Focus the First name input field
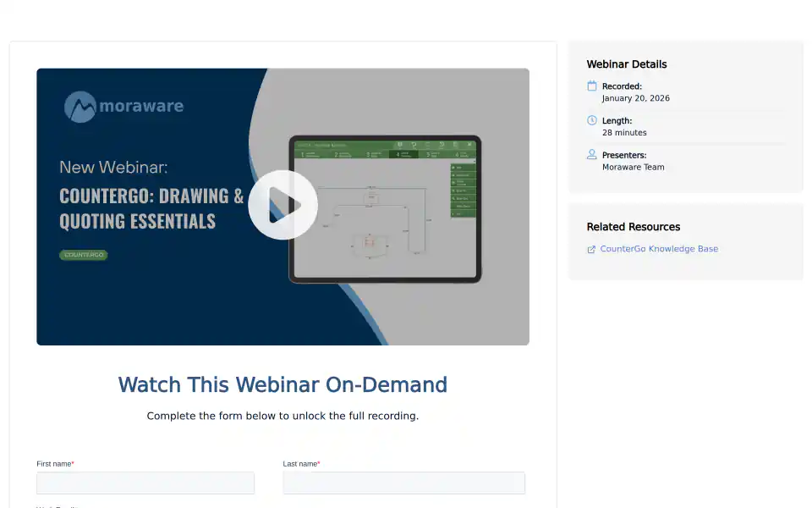The height and width of the screenshot is (508, 812). [145, 483]
